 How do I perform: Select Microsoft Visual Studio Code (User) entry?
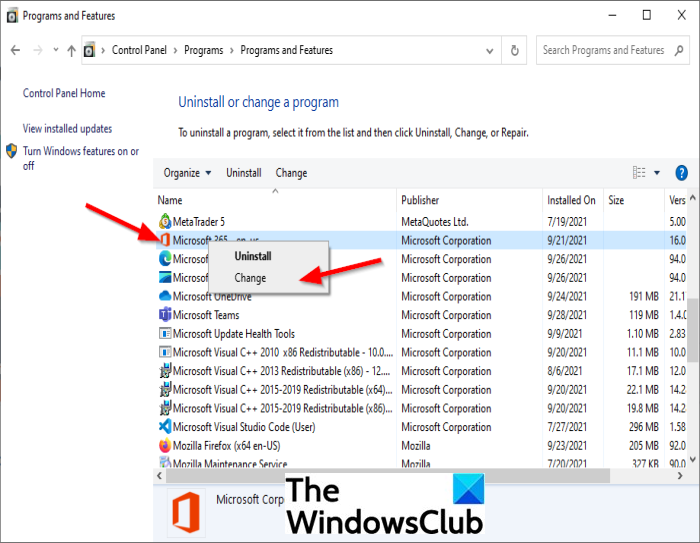click(x=244, y=427)
